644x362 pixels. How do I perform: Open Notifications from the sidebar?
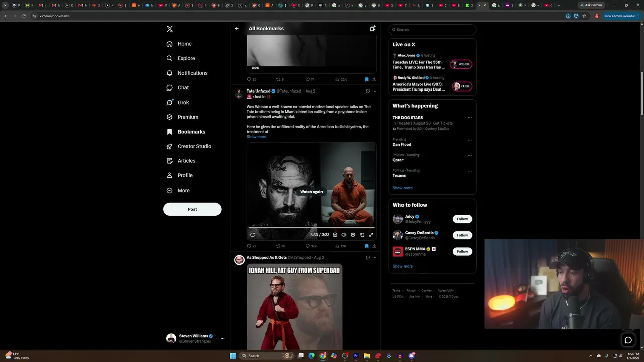point(187,73)
